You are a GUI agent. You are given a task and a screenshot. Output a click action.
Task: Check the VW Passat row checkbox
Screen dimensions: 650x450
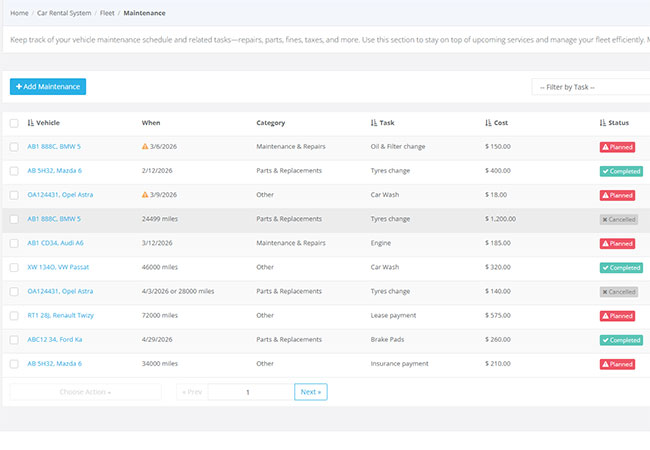pos(14,267)
